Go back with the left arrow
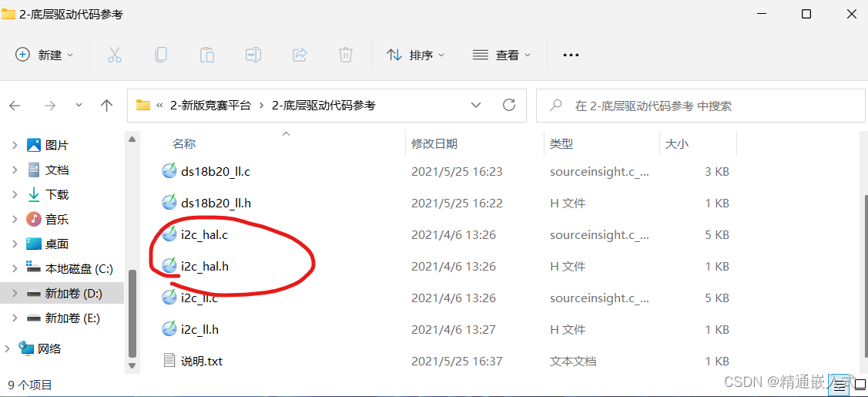 15,105
